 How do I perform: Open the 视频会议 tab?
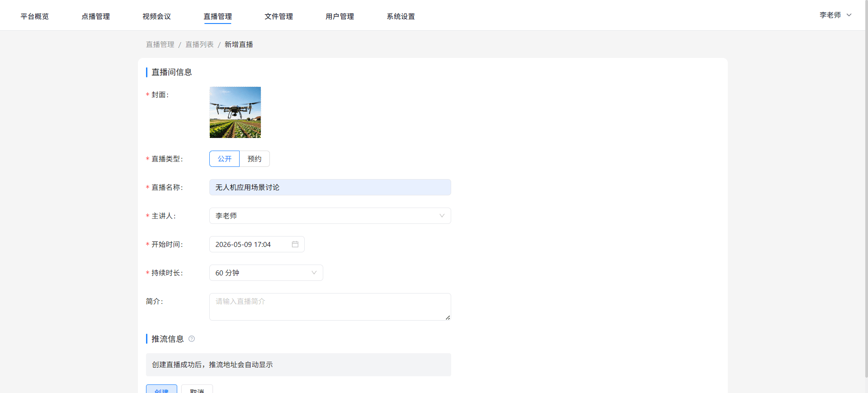point(157,16)
